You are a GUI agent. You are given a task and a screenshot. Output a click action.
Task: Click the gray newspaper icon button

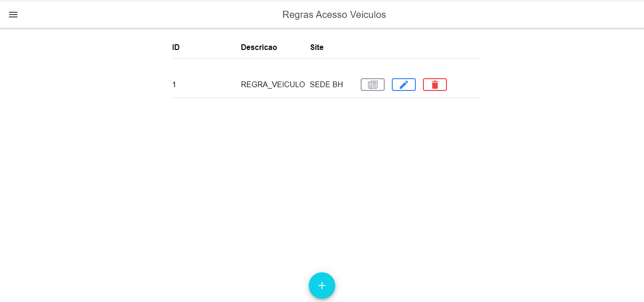point(372,85)
